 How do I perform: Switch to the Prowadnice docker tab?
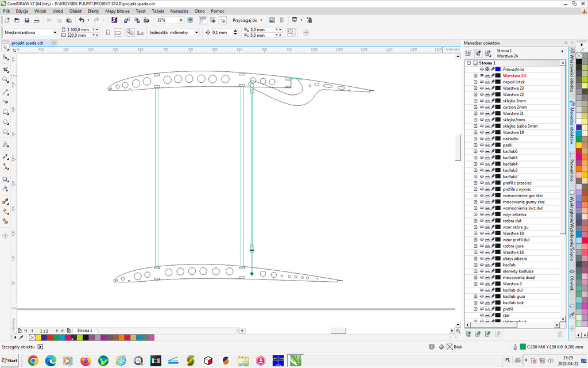click(x=572, y=170)
